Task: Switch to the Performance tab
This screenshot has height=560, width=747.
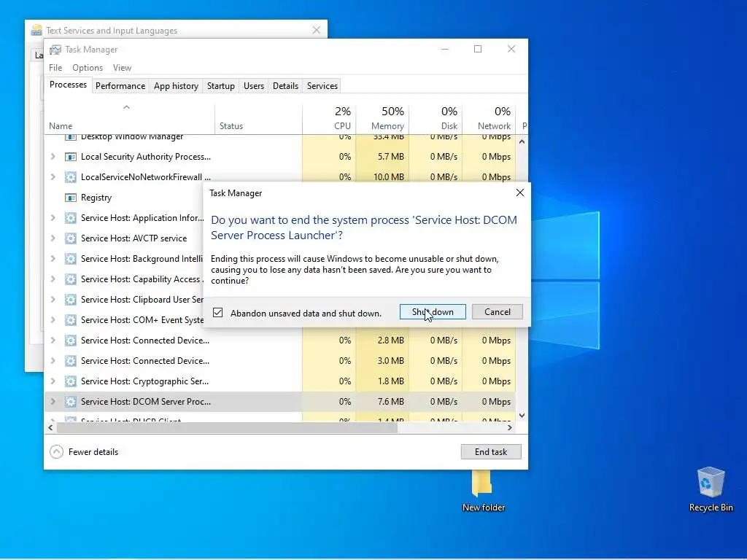Action: point(120,86)
